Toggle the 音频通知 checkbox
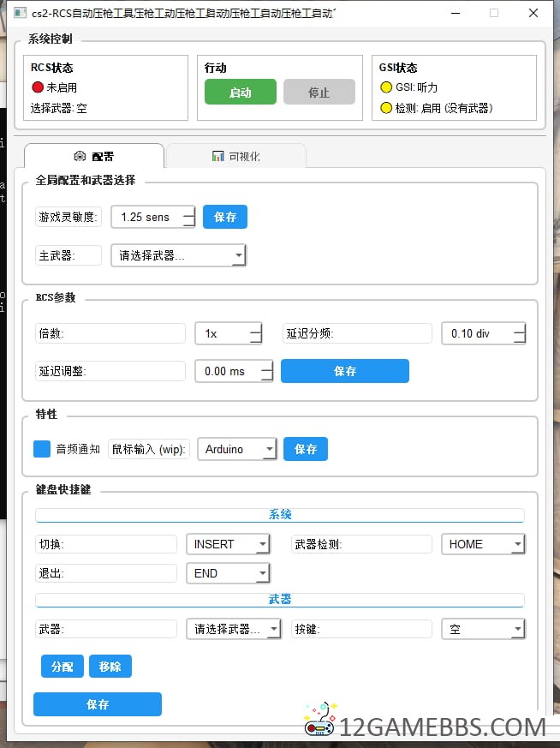The image size is (560, 748). (x=42, y=449)
